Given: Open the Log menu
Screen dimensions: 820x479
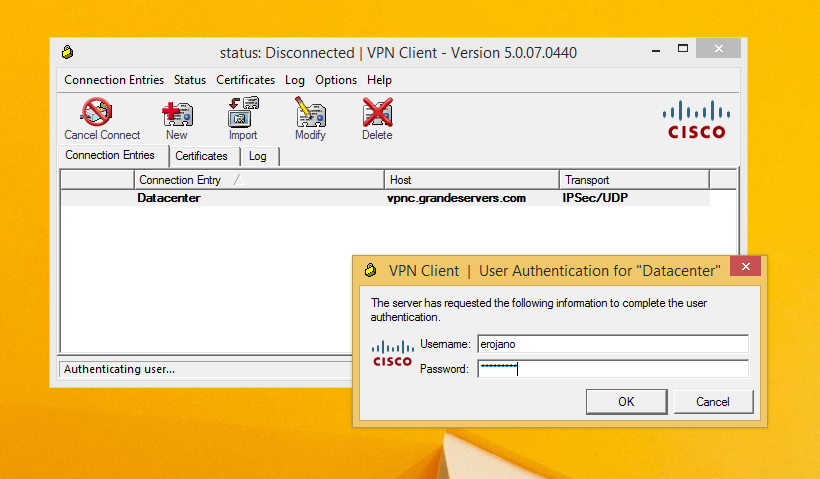Looking at the screenshot, I should point(294,80).
